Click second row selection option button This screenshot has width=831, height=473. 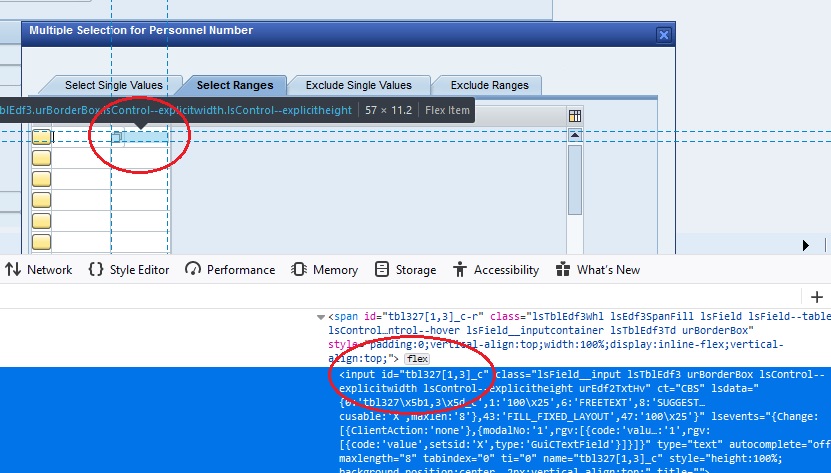[x=41, y=158]
